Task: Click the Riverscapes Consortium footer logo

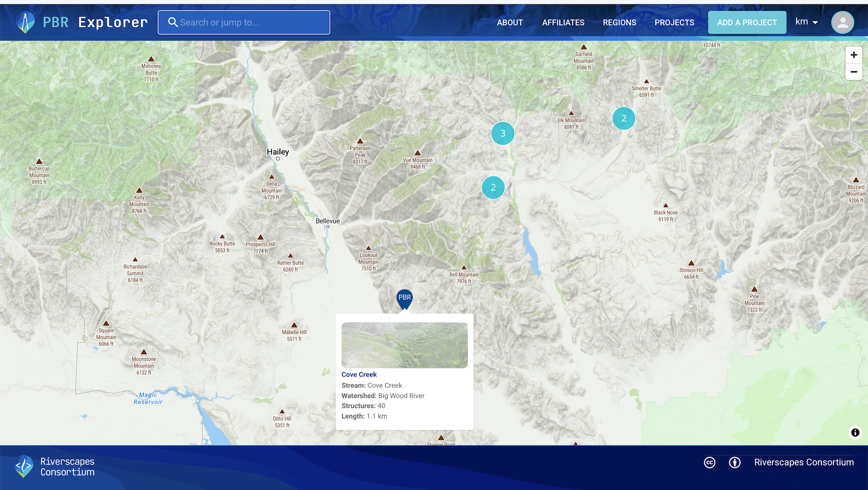Action: coord(24,467)
